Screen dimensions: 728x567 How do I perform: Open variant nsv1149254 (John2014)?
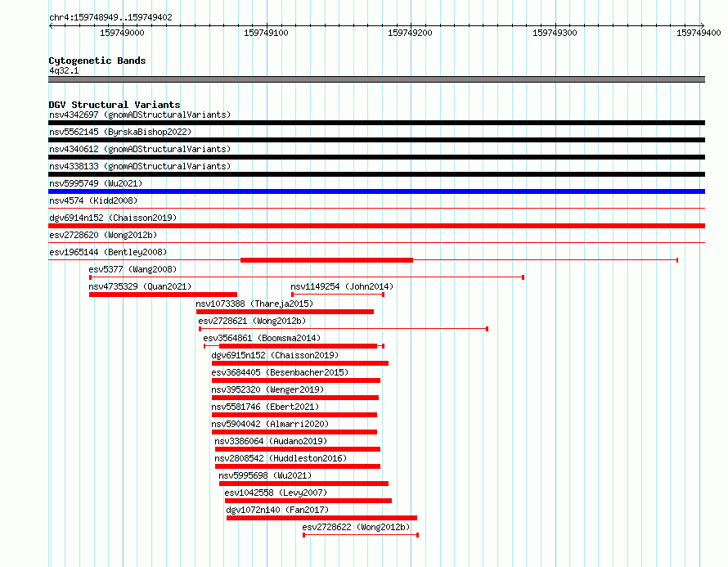click(342, 286)
